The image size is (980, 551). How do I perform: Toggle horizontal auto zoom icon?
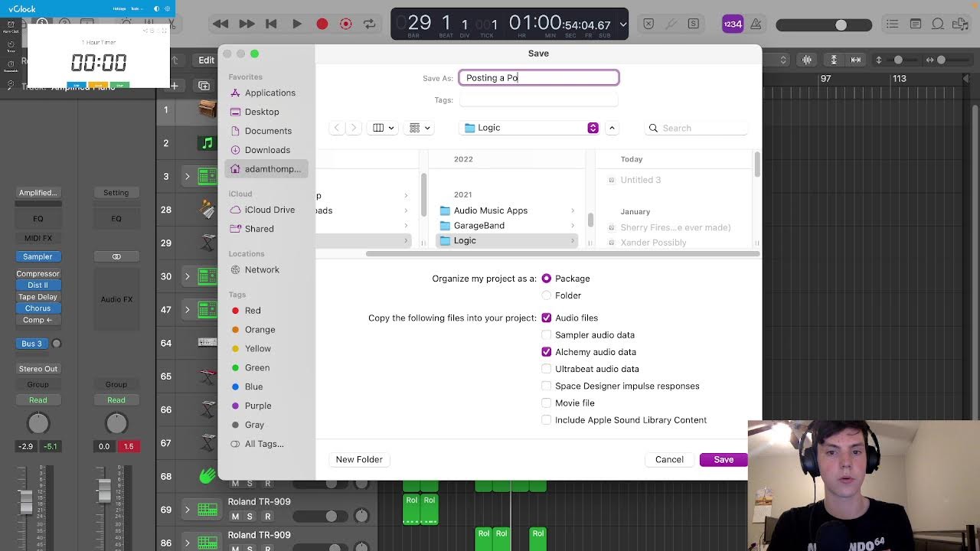pyautogui.click(x=856, y=60)
